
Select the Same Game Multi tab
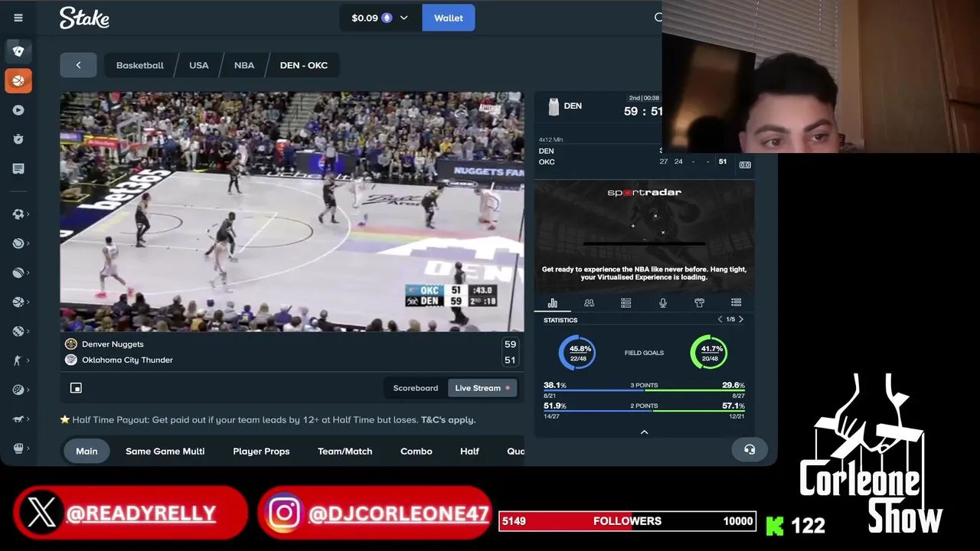tap(165, 451)
